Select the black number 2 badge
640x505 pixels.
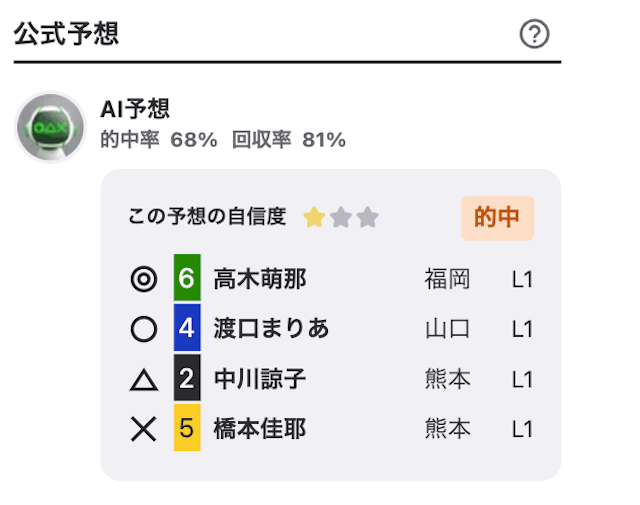187,378
